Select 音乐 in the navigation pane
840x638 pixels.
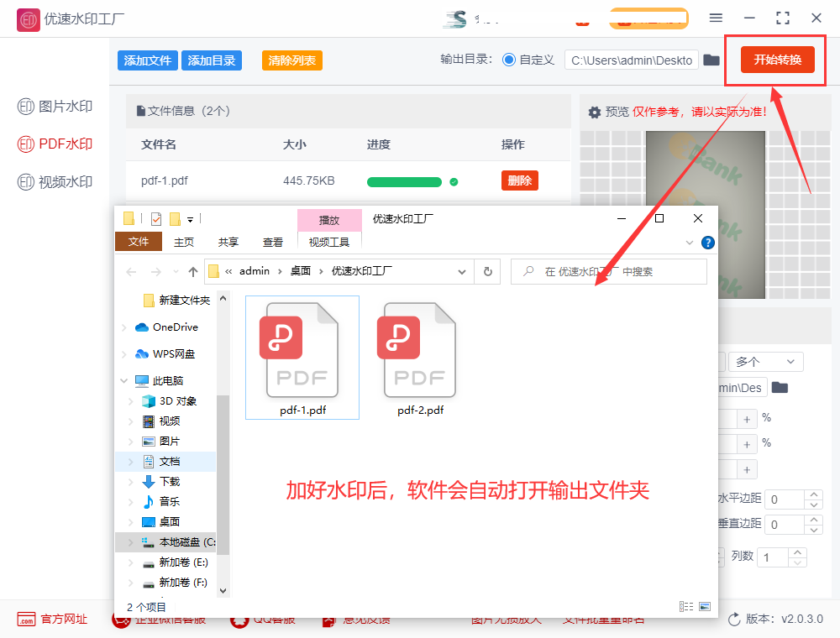pos(161,501)
